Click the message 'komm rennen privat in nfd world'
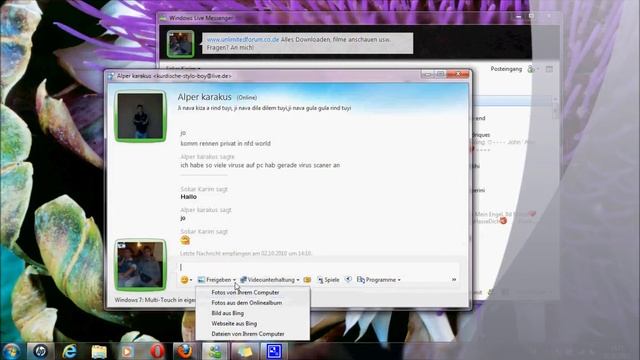Viewport: 640px width, 360px height. click(x=225, y=144)
